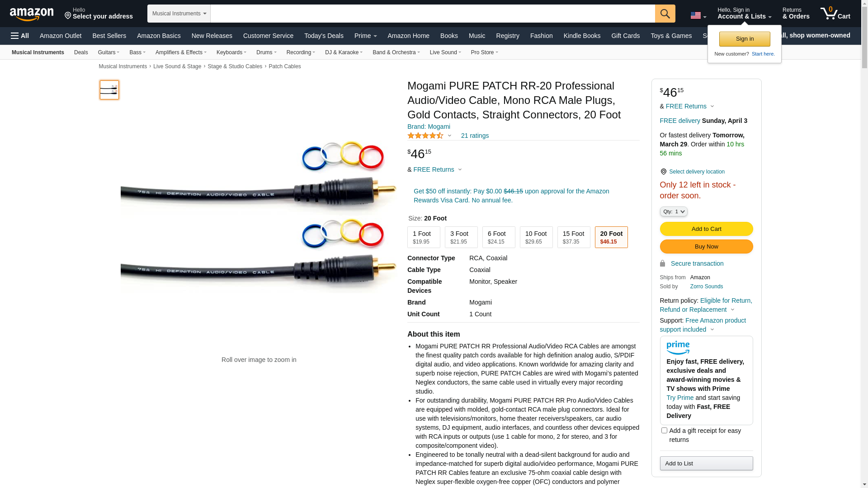Open the Zorro Sounds seller link
Viewport: 868px width, 488px height.
706,286
